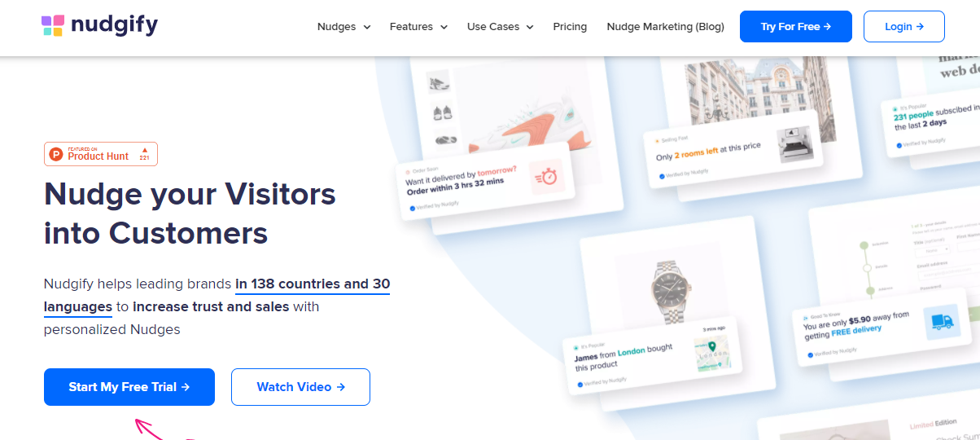
Task: Click the Watch Video button
Action: click(300, 387)
